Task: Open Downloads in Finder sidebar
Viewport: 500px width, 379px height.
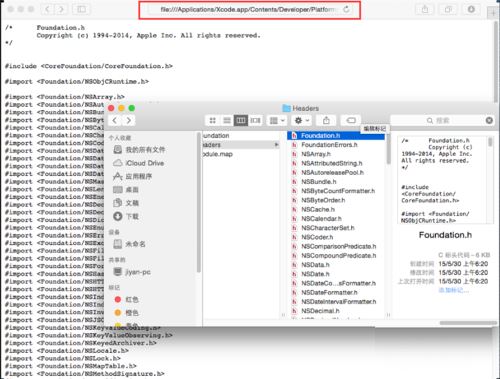Action: [126, 216]
